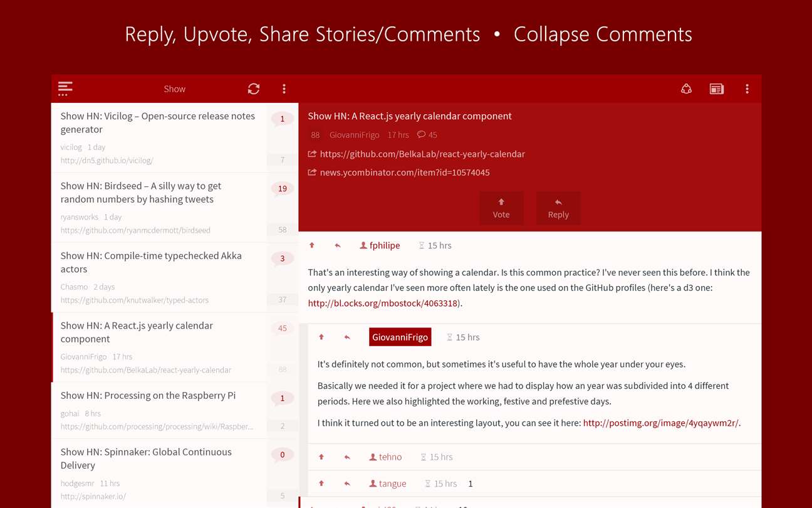Open the article reader view icon

(716, 89)
